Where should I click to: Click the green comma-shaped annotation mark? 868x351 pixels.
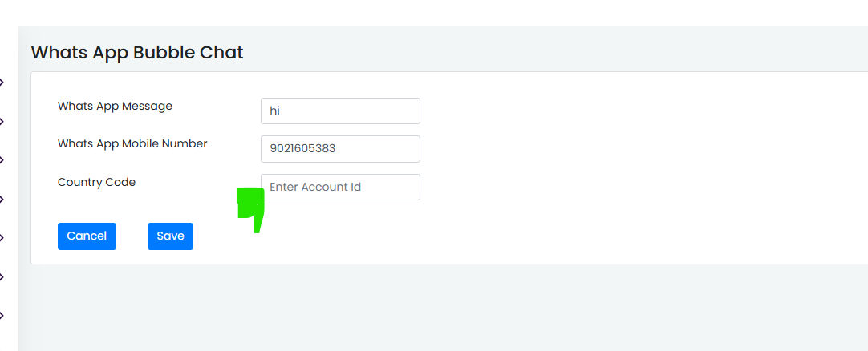(251, 210)
